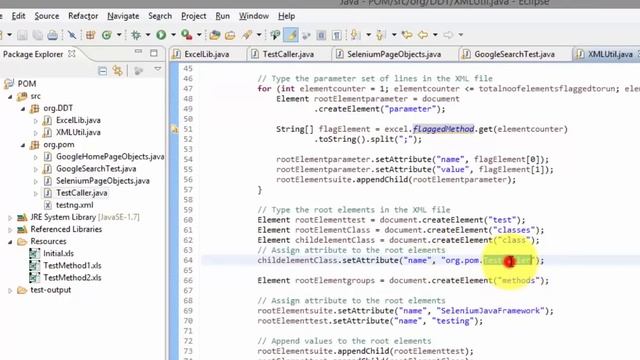Open the External Tools dropdown arrow
Viewport: 640px width, 360px height.
pyautogui.click(x=199, y=35)
